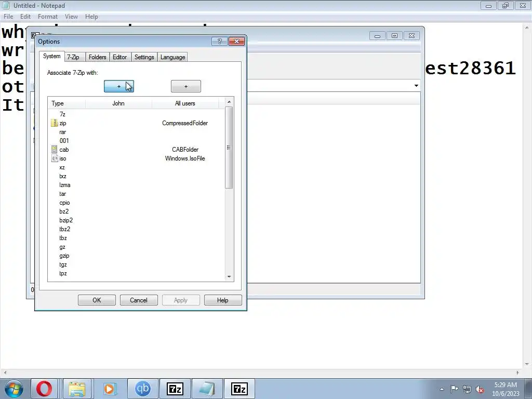The height and width of the screenshot is (399, 532).
Task: Select the tar file type row
Action: [x=137, y=194]
